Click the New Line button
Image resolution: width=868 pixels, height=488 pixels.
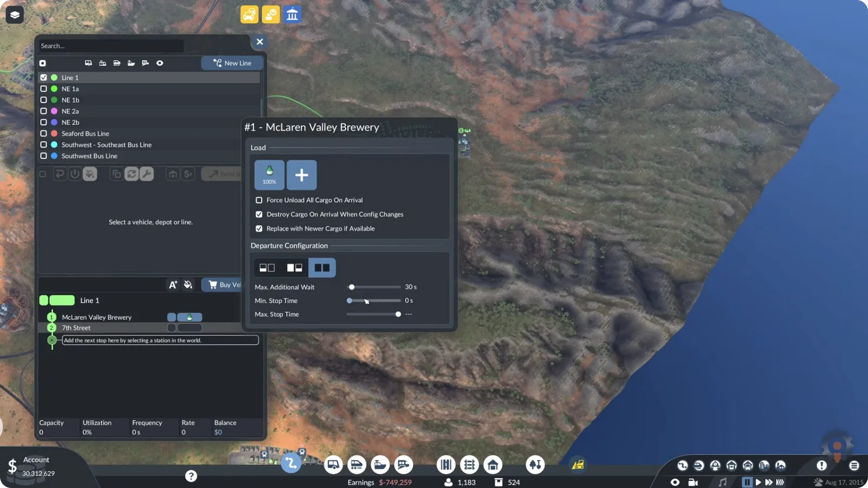pyautogui.click(x=232, y=63)
